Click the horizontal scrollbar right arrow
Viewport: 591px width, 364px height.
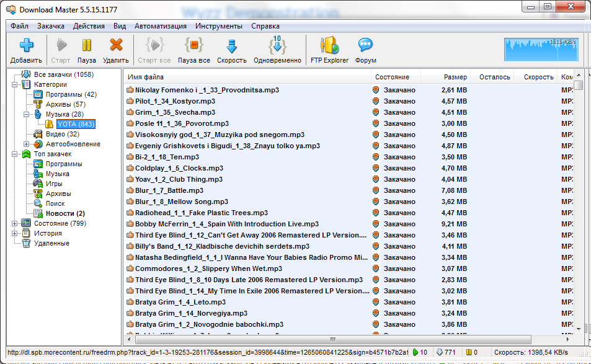pyautogui.click(x=567, y=339)
